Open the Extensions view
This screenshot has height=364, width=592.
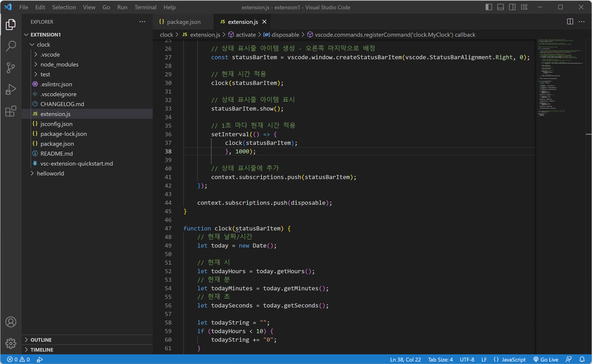11,111
